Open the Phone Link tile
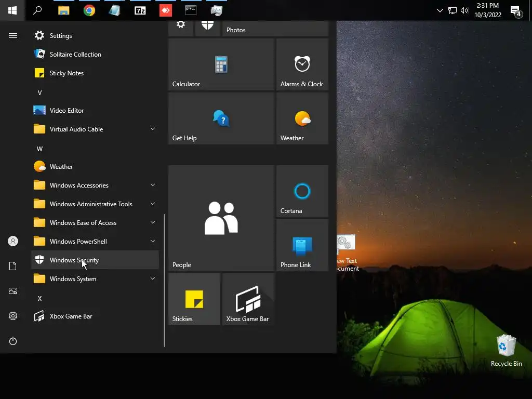This screenshot has height=399, width=532. [x=302, y=245]
